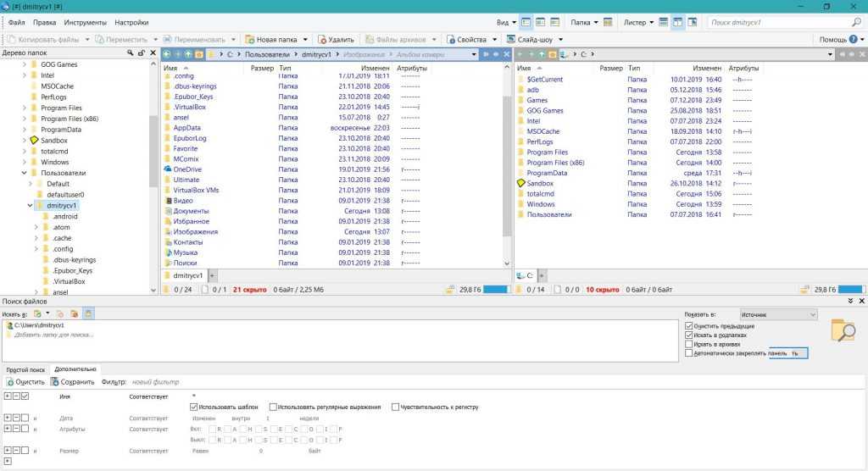This screenshot has height=471, width=868.
Task: Create a folder with Новая папка
Action: pos(271,39)
